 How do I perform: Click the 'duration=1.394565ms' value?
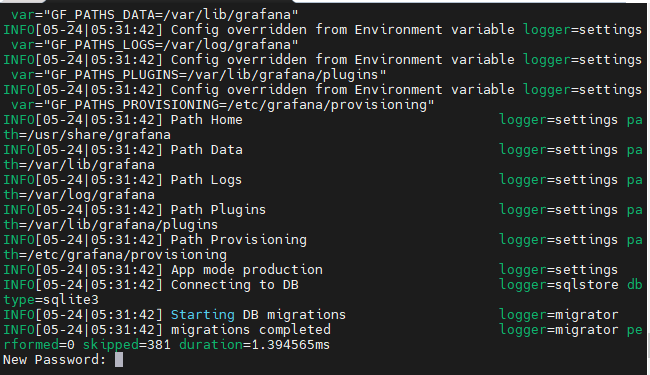click(255, 345)
